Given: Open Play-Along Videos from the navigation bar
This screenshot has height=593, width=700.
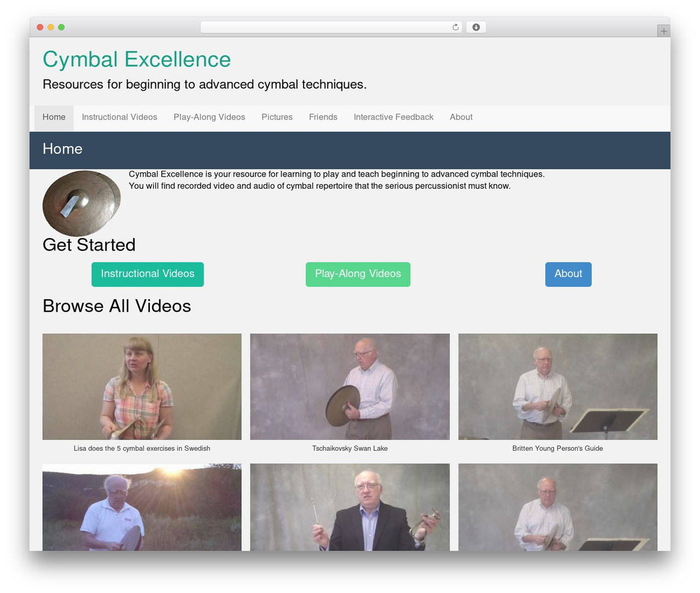Looking at the screenshot, I should tap(209, 118).
